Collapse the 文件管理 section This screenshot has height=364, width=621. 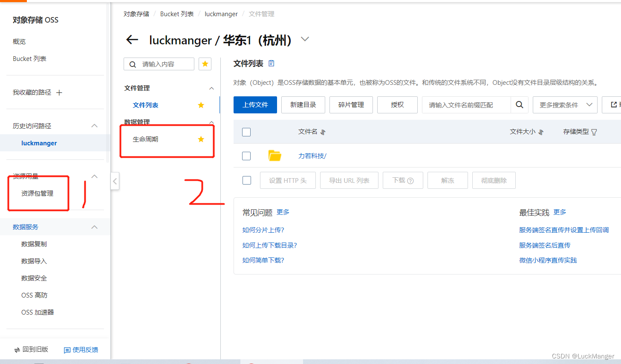pyautogui.click(x=211, y=88)
